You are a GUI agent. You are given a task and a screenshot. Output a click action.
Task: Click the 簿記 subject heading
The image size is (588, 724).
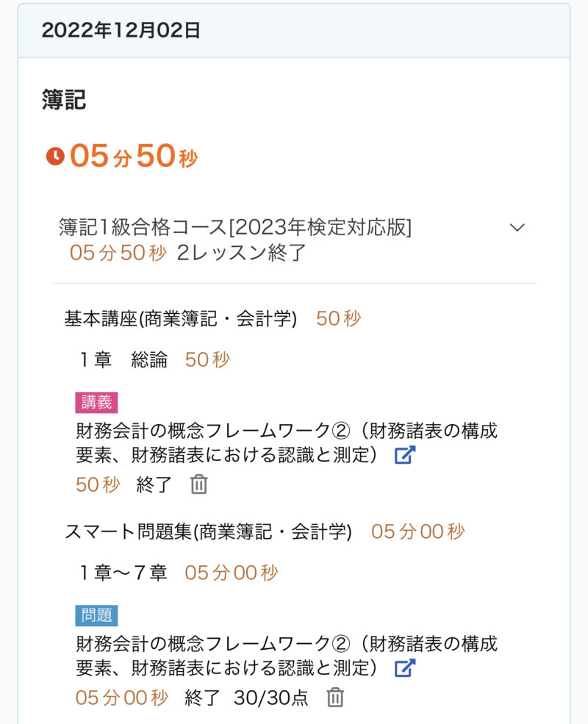coord(64,100)
